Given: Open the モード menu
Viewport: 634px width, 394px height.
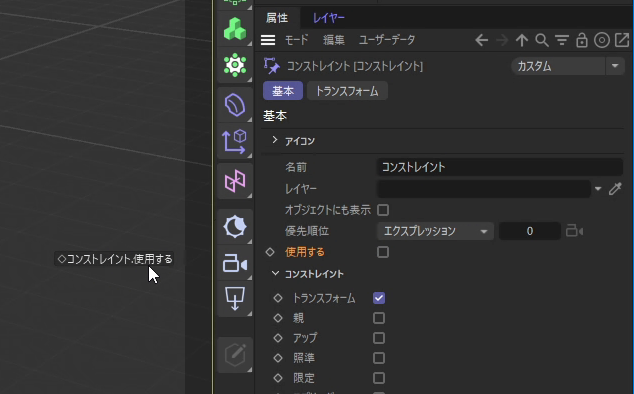Looking at the screenshot, I should pyautogui.click(x=296, y=40).
